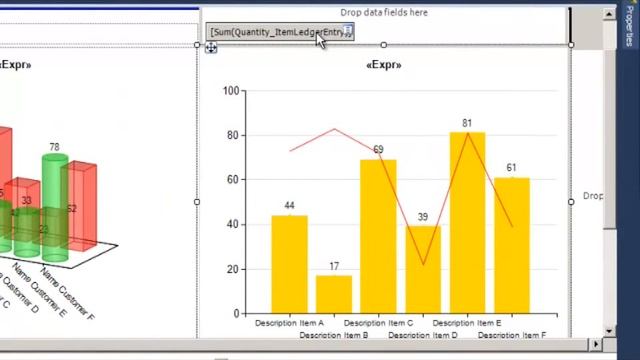Open the field selector icon on Sum(Quantity) field

point(347,30)
